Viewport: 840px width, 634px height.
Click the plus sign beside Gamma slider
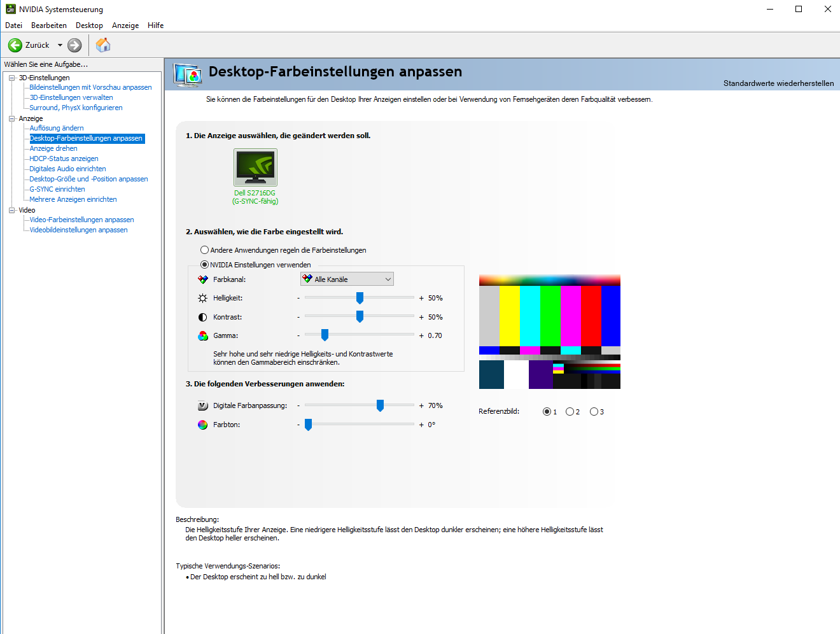pyautogui.click(x=421, y=335)
